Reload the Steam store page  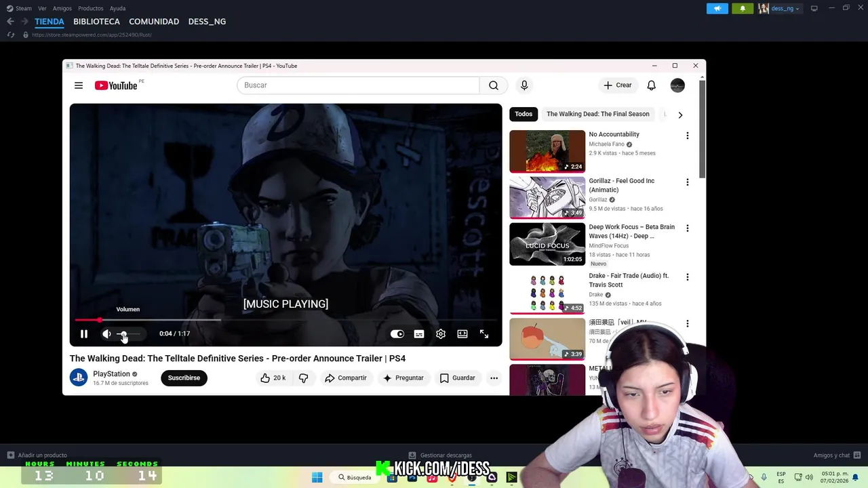coord(11,35)
